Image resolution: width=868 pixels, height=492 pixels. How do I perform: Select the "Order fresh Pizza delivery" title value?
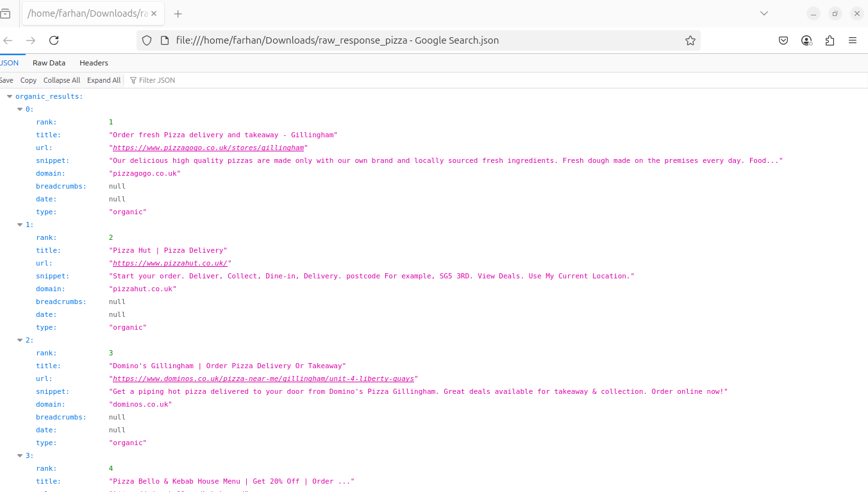[x=223, y=135]
